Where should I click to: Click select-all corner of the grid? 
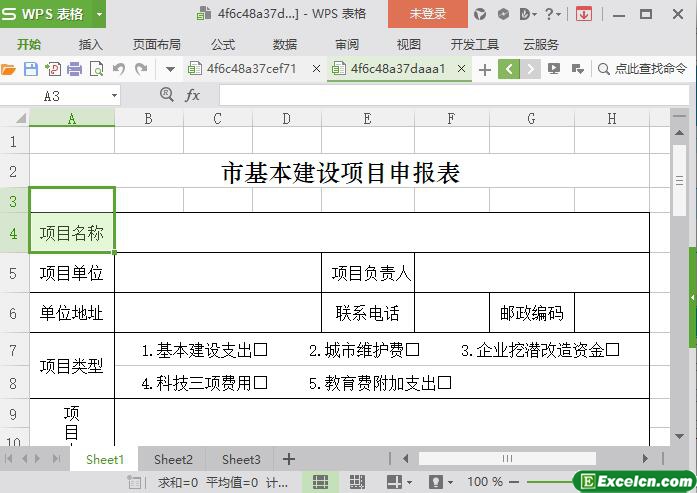[15, 118]
